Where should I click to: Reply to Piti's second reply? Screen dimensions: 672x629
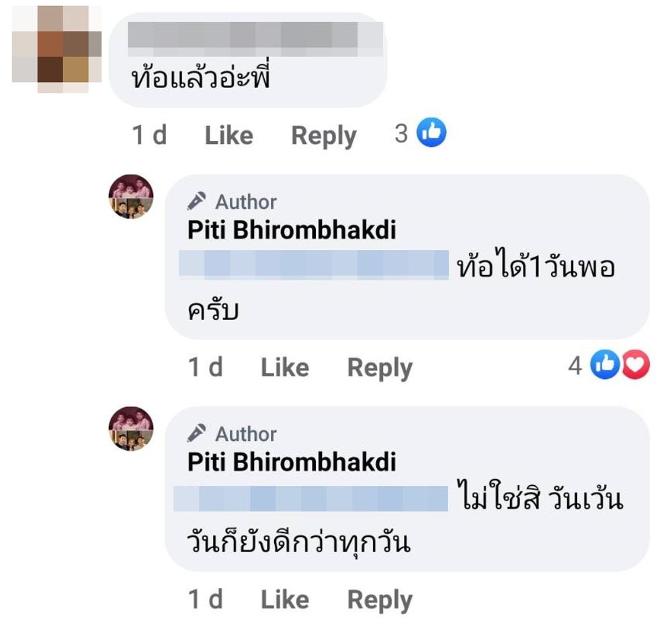(x=380, y=600)
